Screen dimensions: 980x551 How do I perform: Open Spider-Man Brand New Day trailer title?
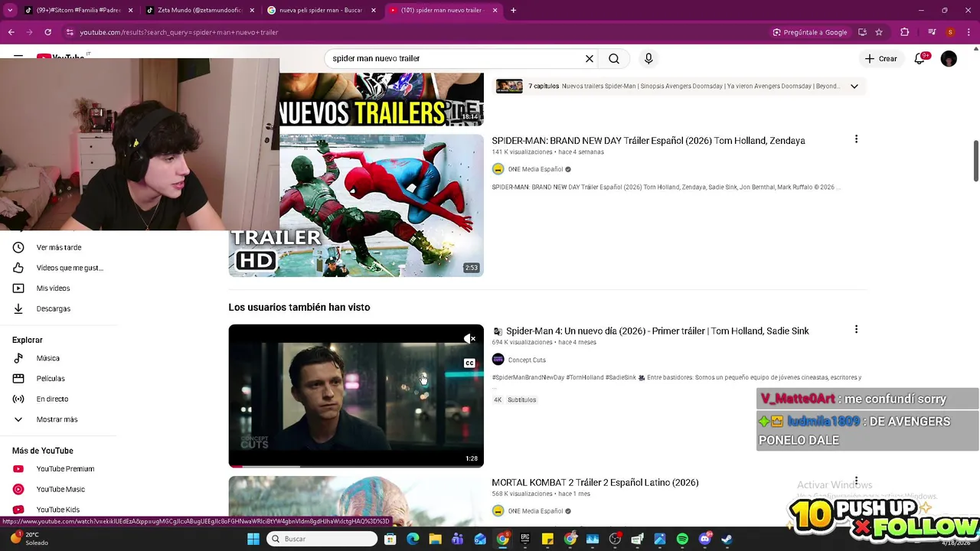pos(648,141)
